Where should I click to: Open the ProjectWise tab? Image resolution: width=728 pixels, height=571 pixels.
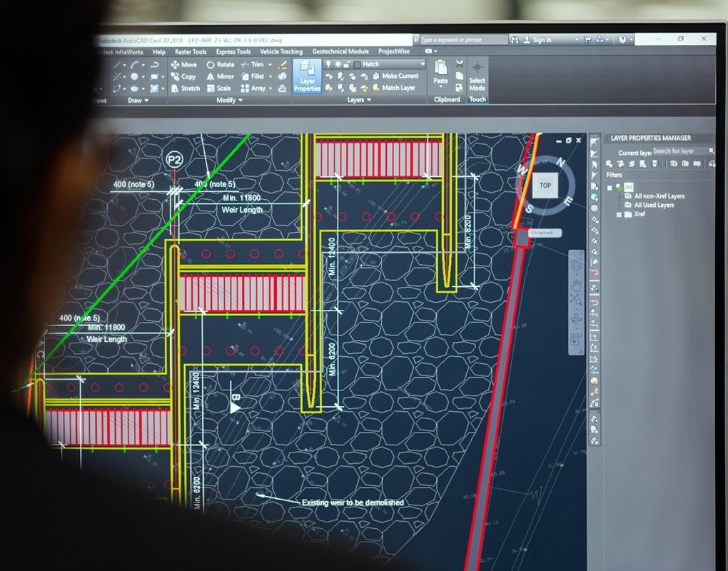coord(394,51)
